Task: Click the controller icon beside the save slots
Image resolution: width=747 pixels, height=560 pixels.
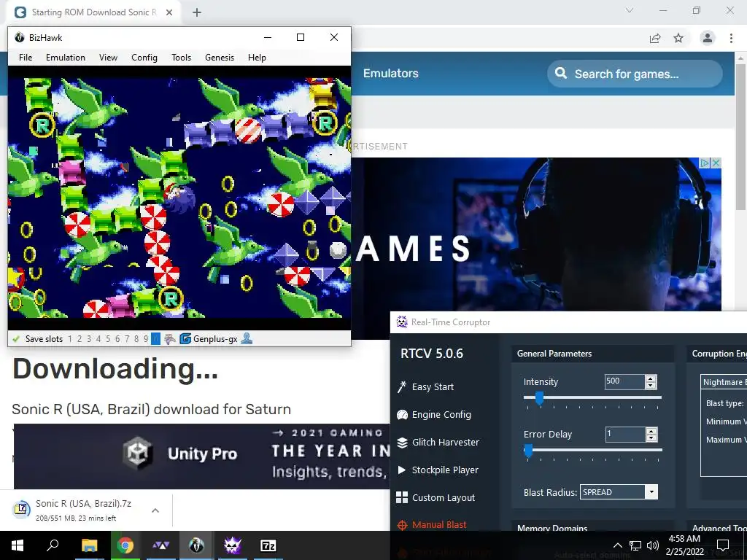Action: [x=170, y=339]
